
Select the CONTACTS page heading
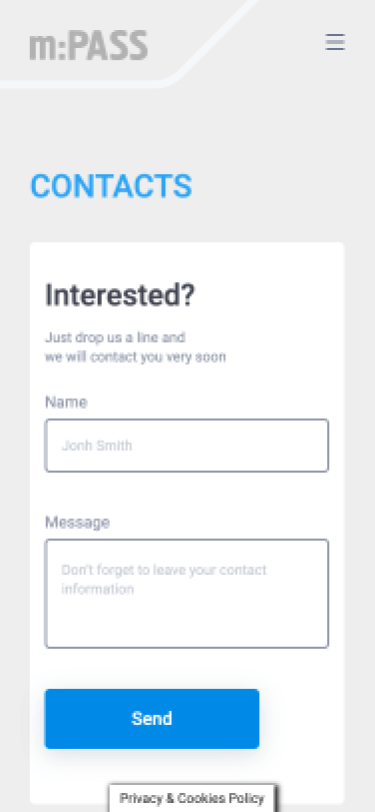tap(111, 186)
